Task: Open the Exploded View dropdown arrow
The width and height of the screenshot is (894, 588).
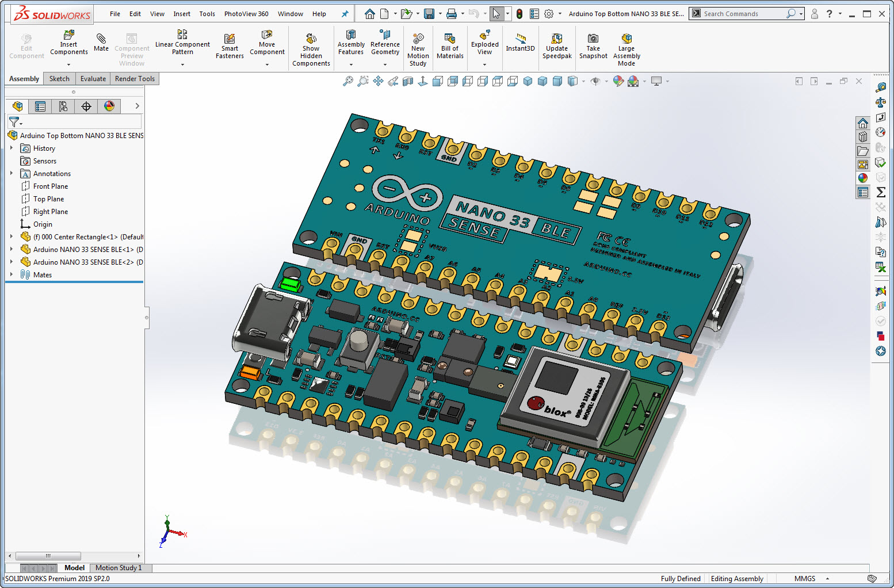Action: point(484,64)
